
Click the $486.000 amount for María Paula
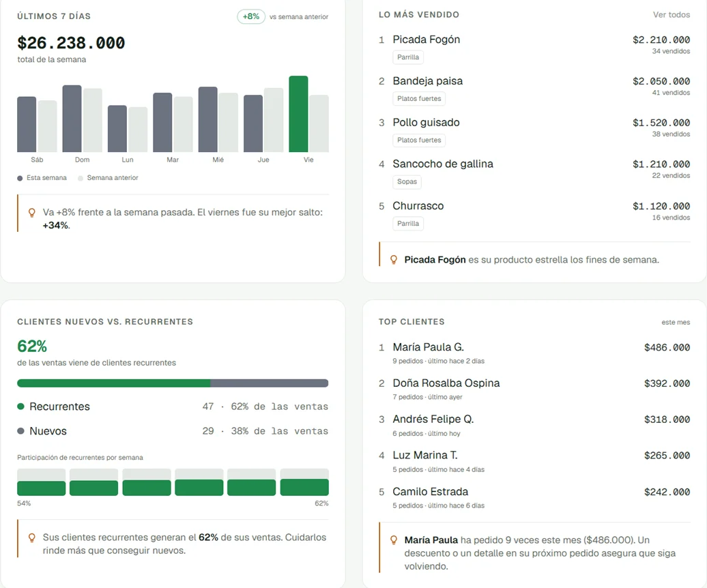click(x=667, y=347)
